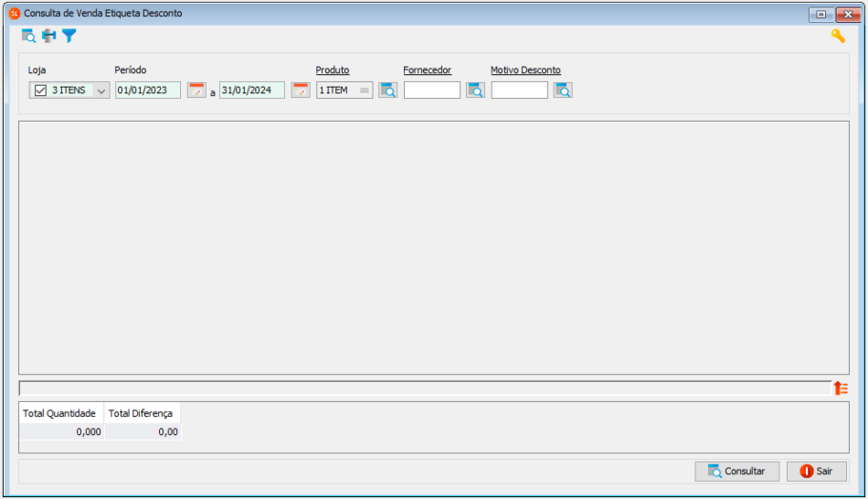Screen dimensions: 868x499
Task: Open the Motivo Desconto lookup search
Action: 563,90
